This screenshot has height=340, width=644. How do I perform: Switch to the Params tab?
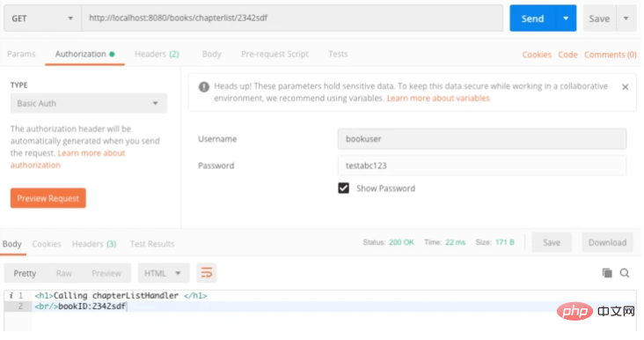pyautogui.click(x=21, y=55)
